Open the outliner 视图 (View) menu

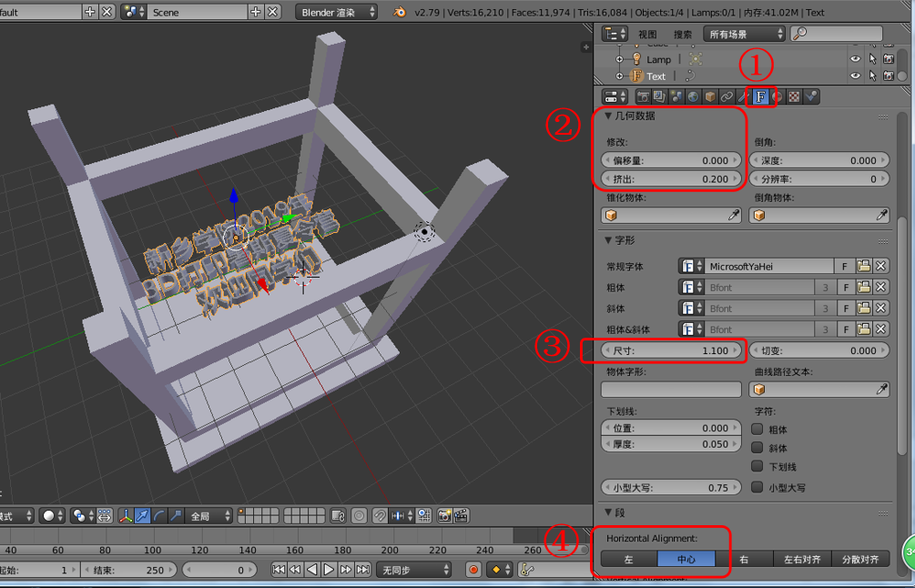click(x=647, y=34)
